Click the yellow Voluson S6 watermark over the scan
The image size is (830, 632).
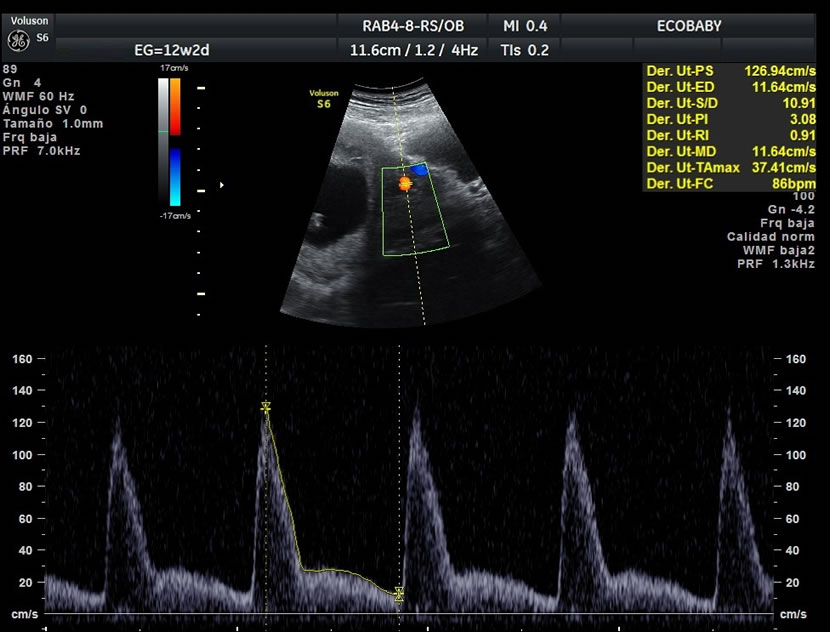[x=324, y=98]
